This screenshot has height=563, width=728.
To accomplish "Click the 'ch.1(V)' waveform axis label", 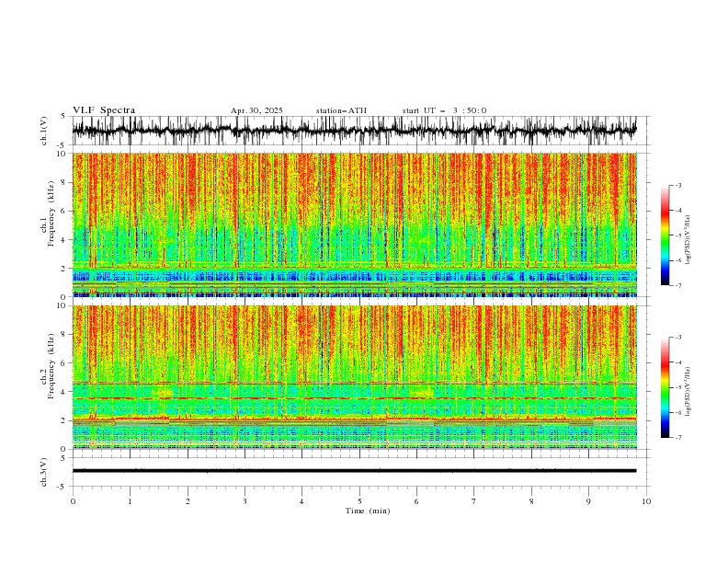I will tap(44, 131).
